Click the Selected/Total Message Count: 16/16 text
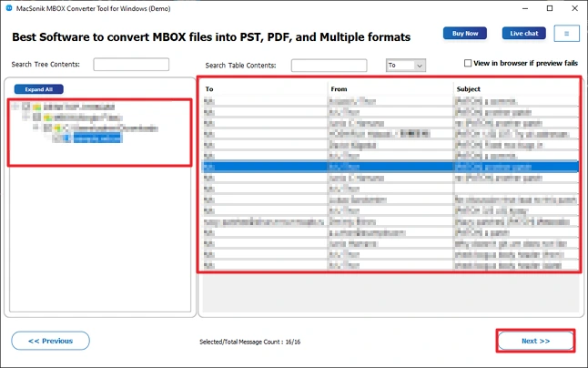Screen dimensions: 588x368 [x=249, y=342]
